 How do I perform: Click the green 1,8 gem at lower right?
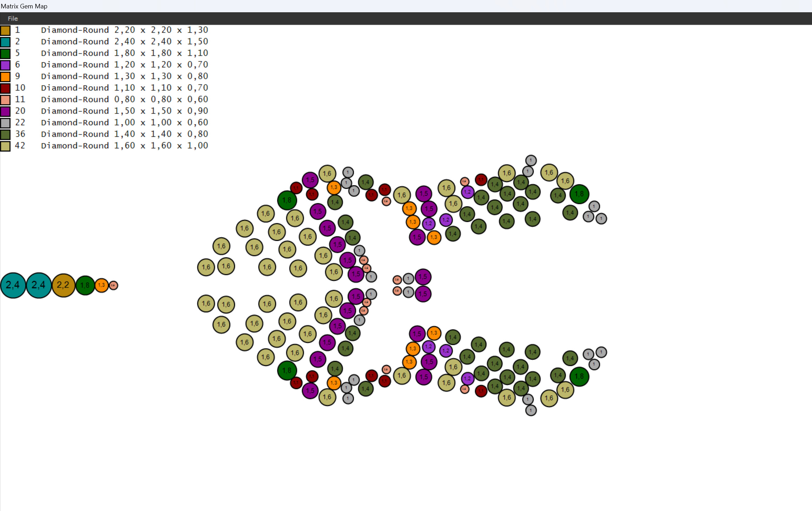[x=579, y=376]
